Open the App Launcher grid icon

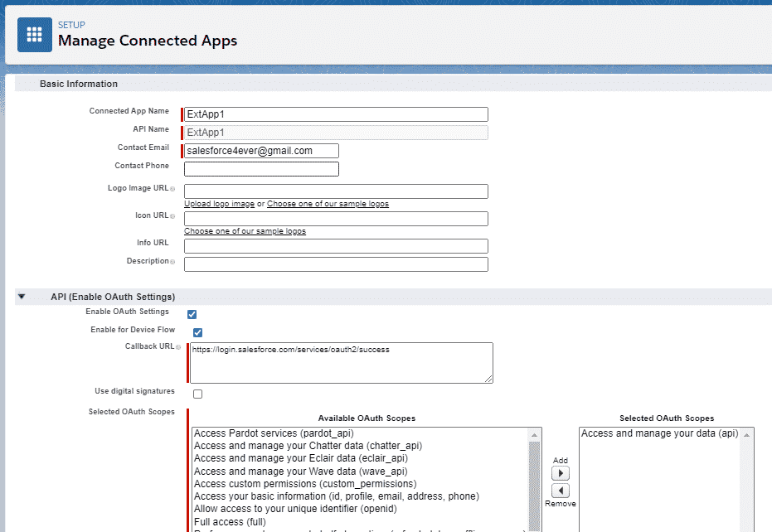click(x=34, y=34)
